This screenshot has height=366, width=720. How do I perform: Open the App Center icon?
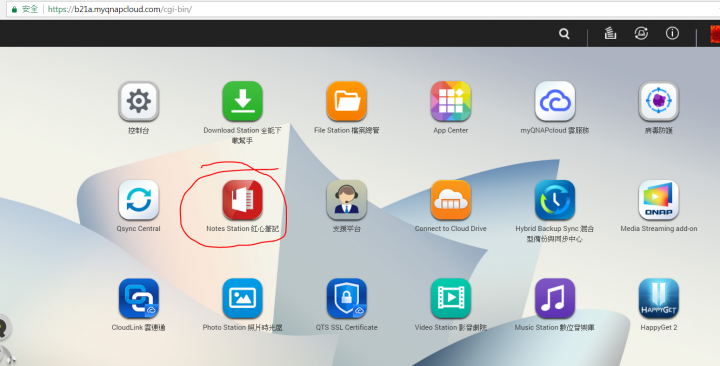450,101
